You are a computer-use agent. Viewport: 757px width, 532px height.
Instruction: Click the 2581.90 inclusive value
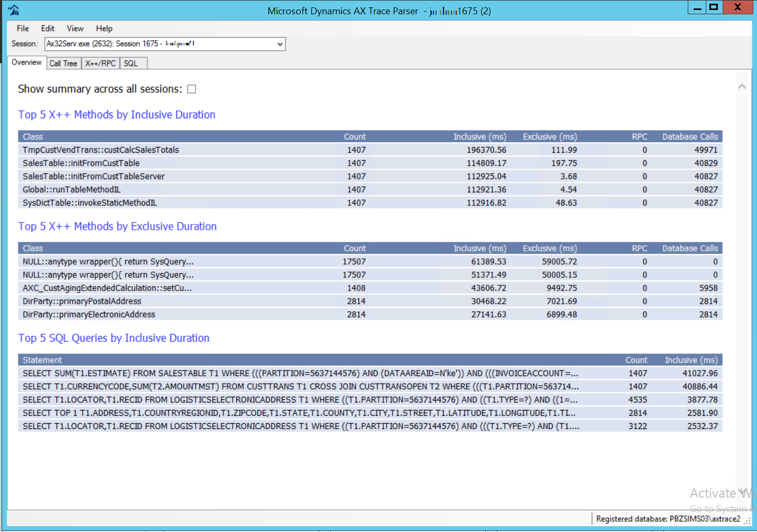point(703,413)
